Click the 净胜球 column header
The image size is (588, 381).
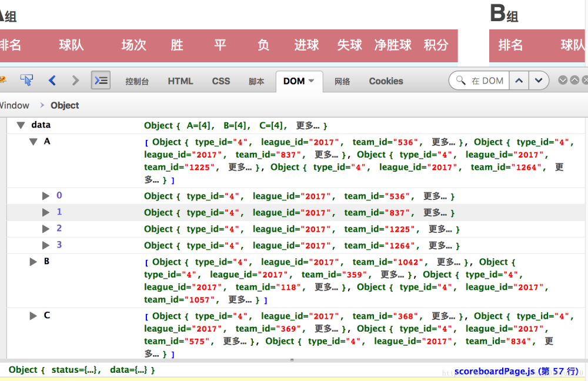click(x=393, y=45)
